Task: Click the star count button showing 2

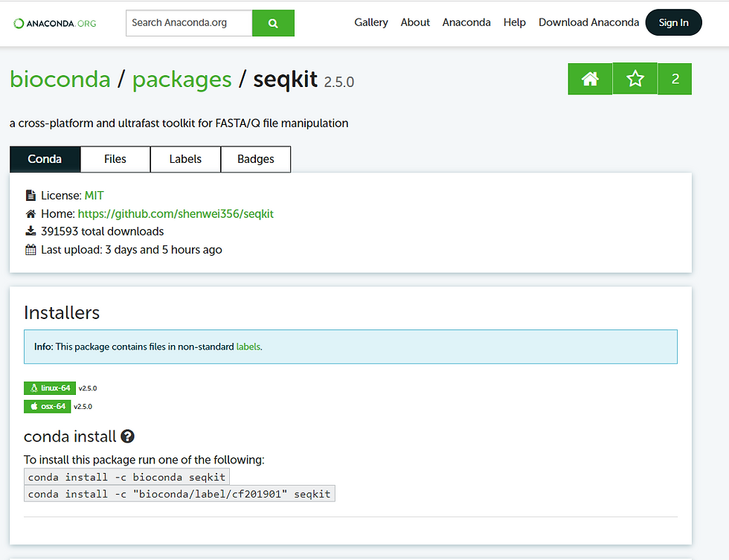Action: (675, 79)
